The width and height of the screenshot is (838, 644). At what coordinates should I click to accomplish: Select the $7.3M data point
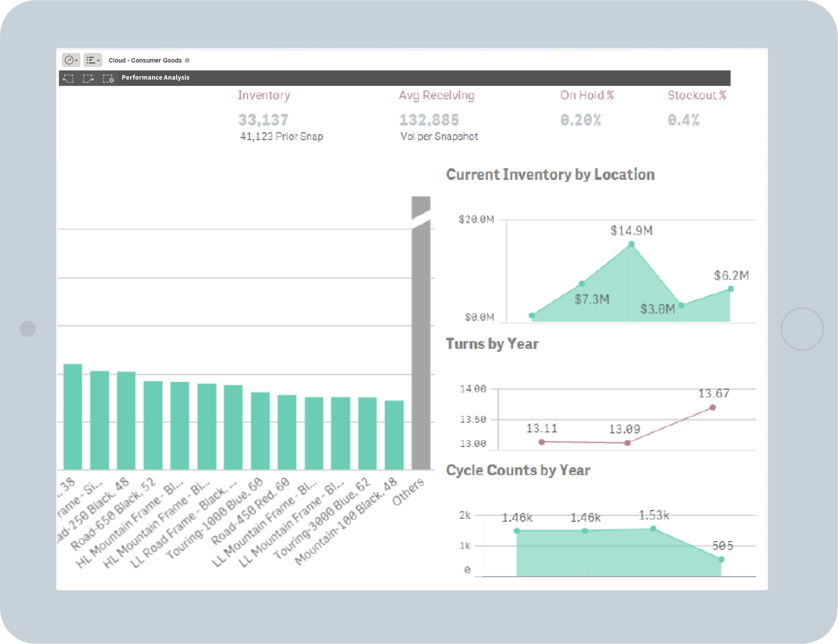tap(582, 284)
